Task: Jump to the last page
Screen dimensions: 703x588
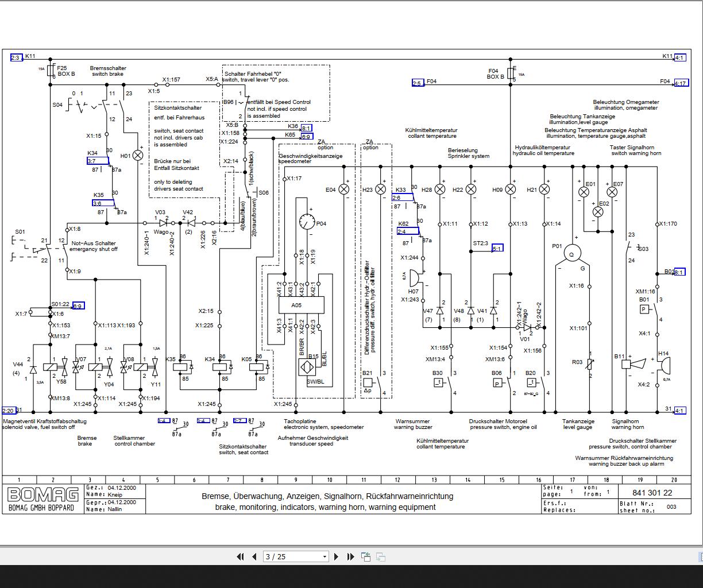Action: [350, 556]
